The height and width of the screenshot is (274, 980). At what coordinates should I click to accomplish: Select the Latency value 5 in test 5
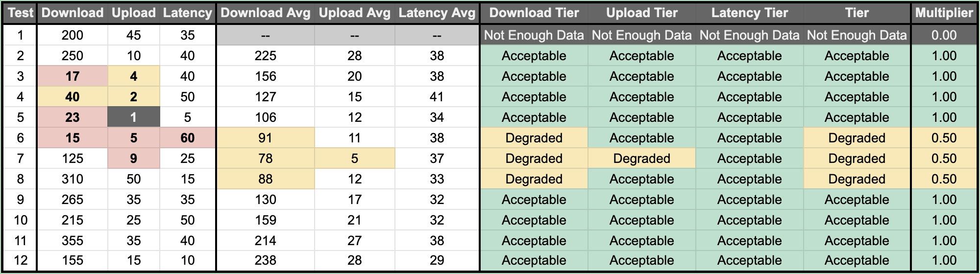(x=187, y=117)
